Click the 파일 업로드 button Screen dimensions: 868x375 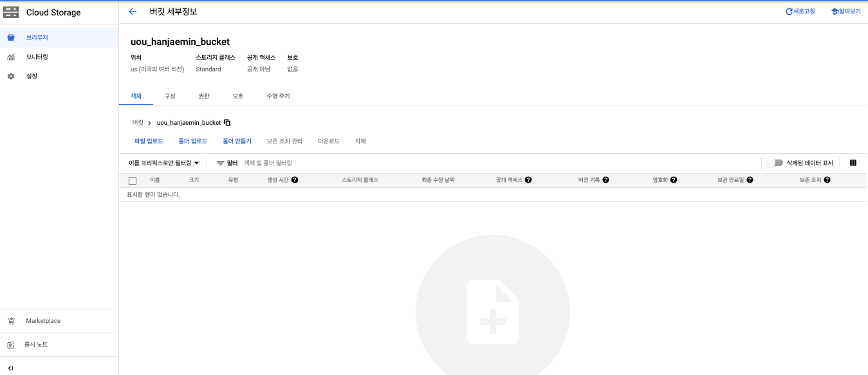149,141
